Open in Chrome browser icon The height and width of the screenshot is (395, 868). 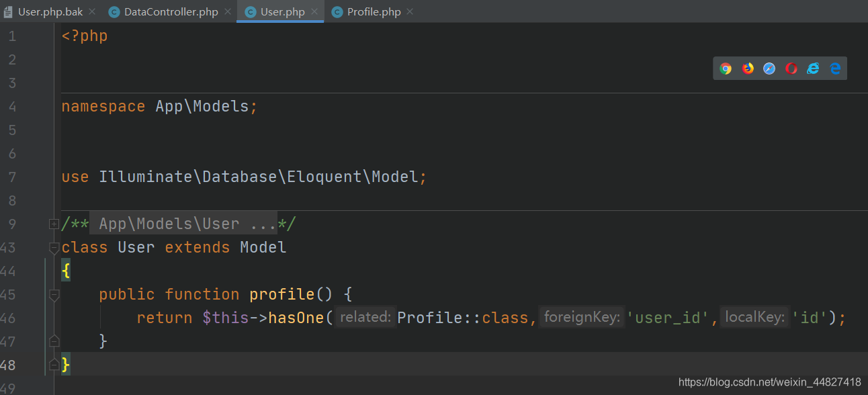[x=726, y=69]
